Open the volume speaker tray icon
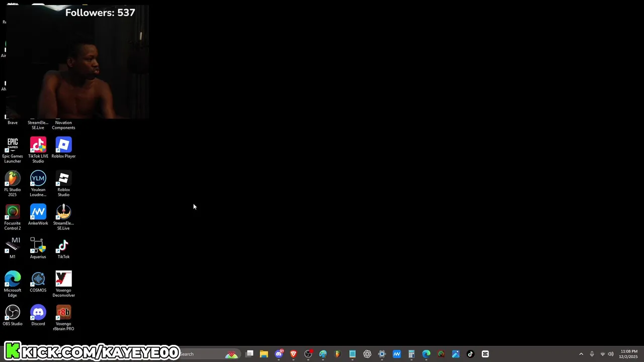The image size is (644, 362). click(x=611, y=354)
